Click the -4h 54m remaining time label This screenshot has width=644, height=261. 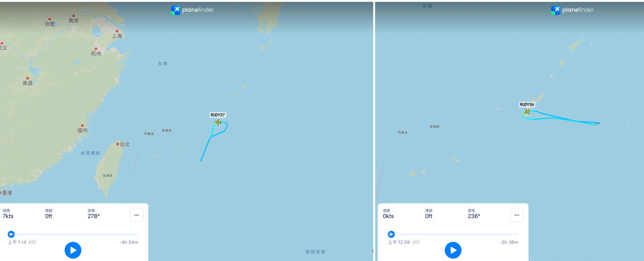click(x=129, y=242)
